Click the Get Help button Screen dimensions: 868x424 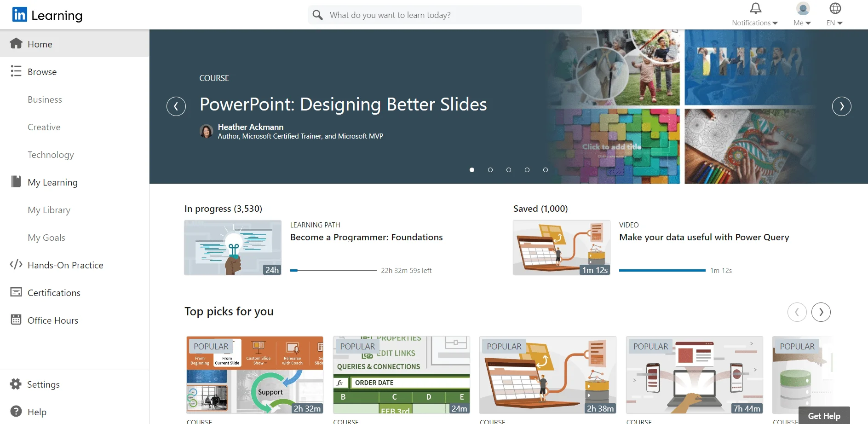pos(824,416)
